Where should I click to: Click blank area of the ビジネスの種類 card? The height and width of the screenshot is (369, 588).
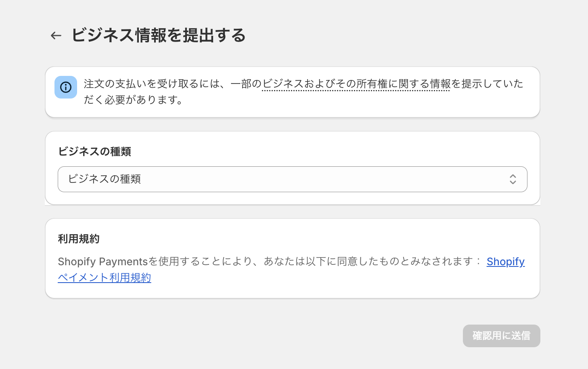[x=323, y=151]
